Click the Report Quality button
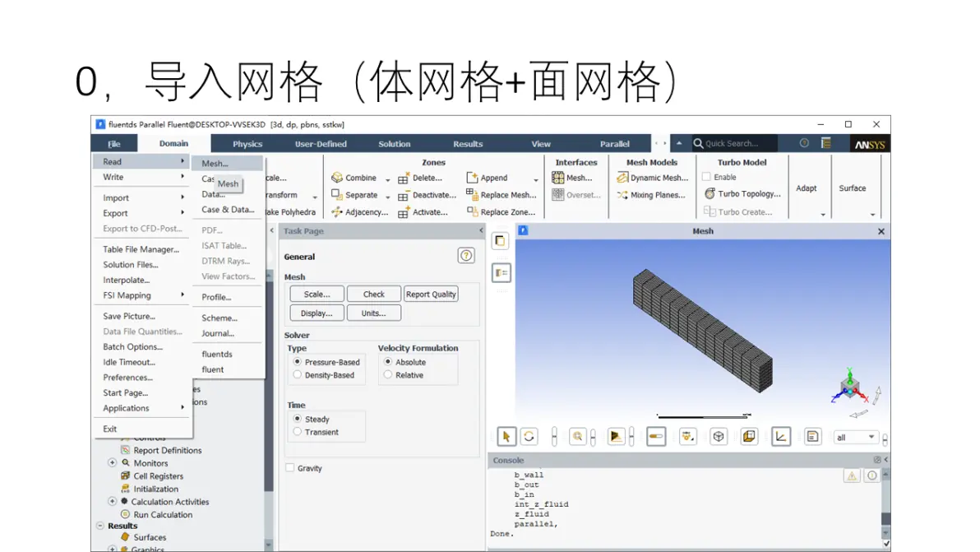This screenshot has width=980, height=552. coord(431,294)
